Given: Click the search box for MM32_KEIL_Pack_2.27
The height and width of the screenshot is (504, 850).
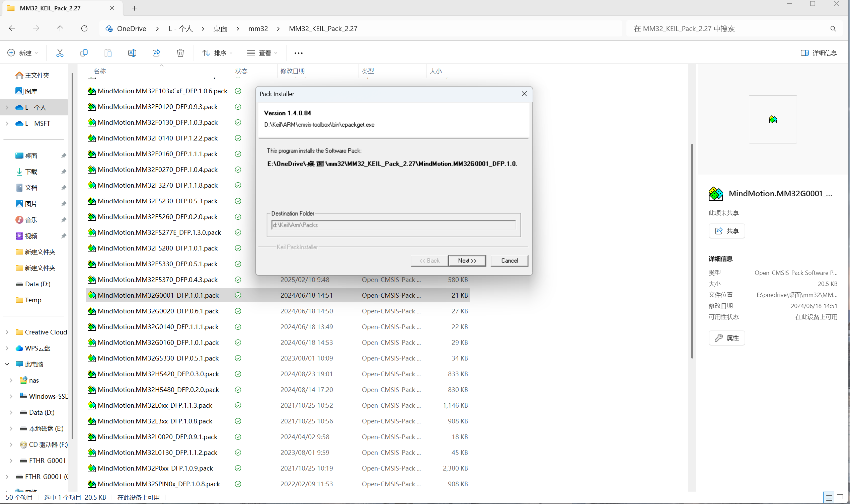Looking at the screenshot, I should [727, 28].
